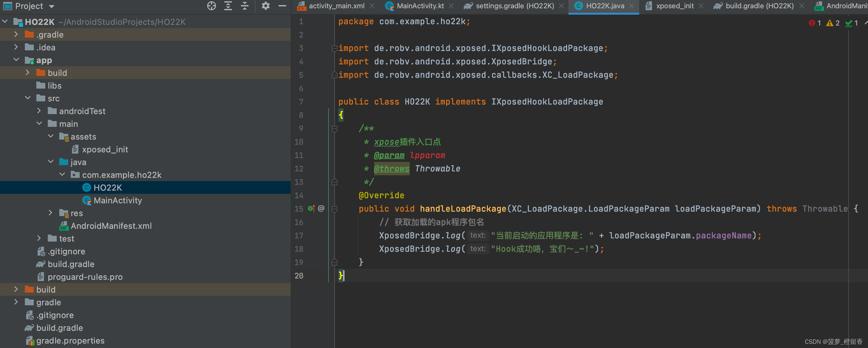The image size is (868, 348).
Task: Switch to the xposed_init tab
Action: [x=675, y=6]
